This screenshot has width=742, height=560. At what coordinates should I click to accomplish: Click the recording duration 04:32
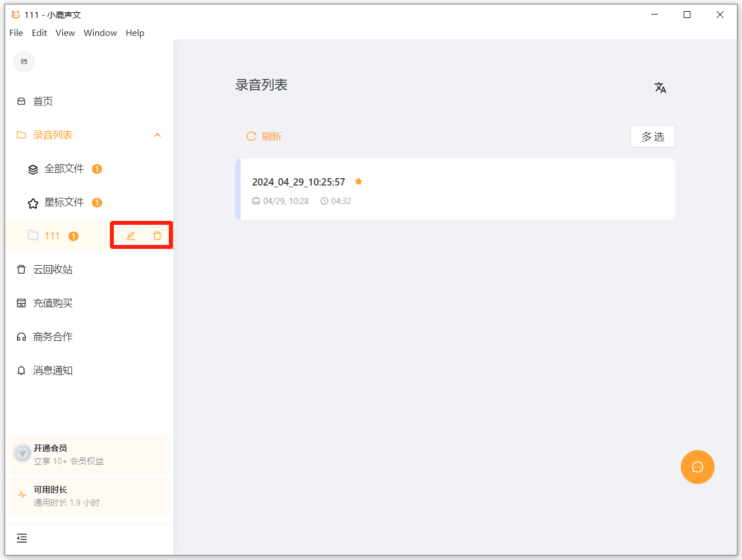click(341, 201)
